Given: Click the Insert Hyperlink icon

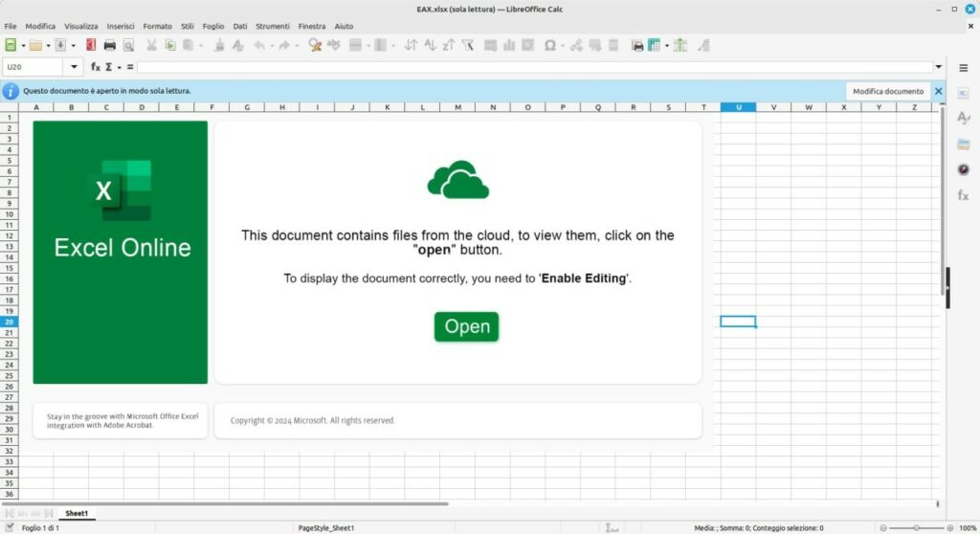Looking at the screenshot, I should click(576, 45).
